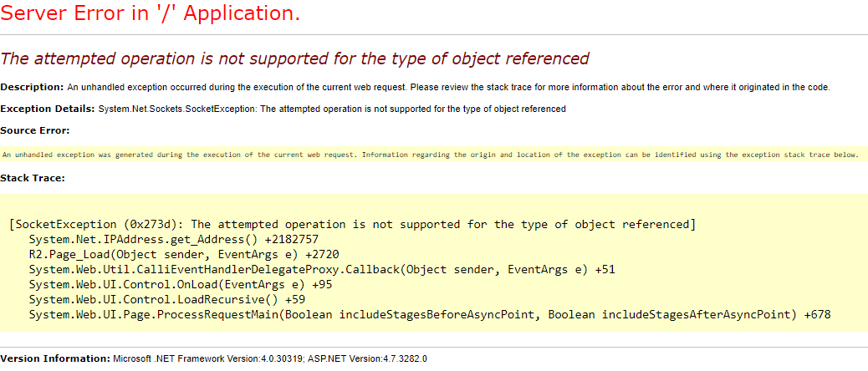Click the 'Exception Details:' label
Viewport: 868px width, 371px height.
[x=47, y=109]
